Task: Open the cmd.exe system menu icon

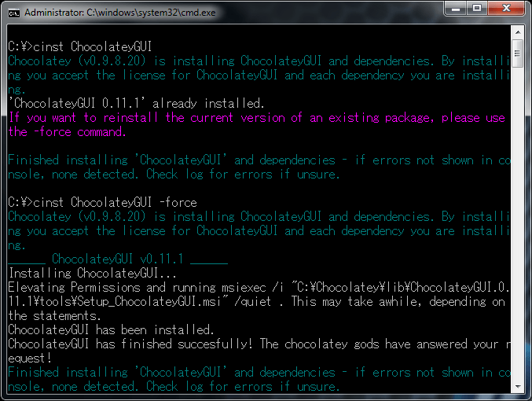Action: (14, 13)
